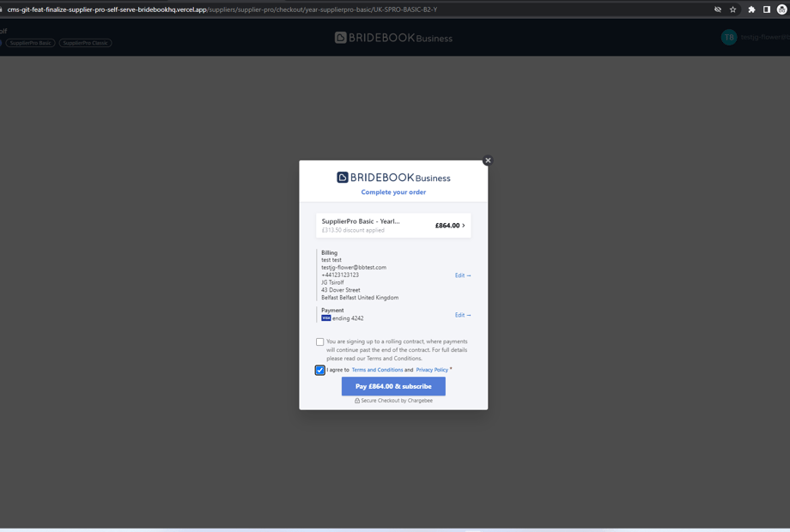Click the VISA card icon
790x532 pixels.
326,318
